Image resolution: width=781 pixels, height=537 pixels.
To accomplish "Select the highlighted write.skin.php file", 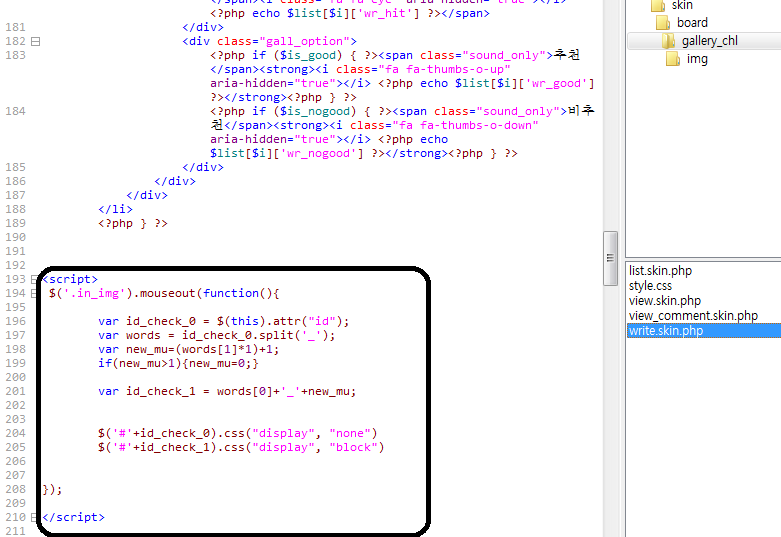I will (666, 331).
